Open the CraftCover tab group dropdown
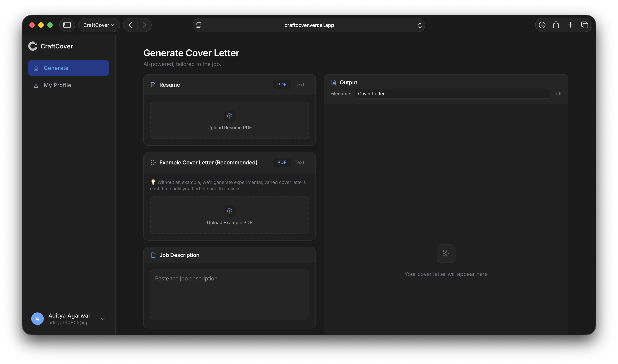The height and width of the screenshot is (364, 618). pyautogui.click(x=99, y=25)
